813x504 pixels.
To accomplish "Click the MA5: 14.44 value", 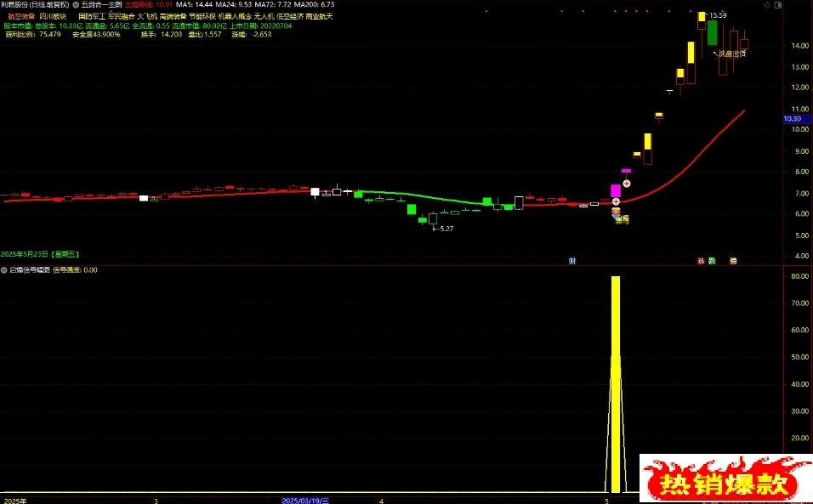I will pyautogui.click(x=195, y=5).
